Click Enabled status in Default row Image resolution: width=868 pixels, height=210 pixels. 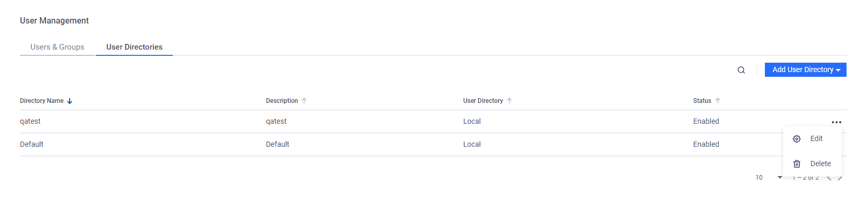coord(706,144)
